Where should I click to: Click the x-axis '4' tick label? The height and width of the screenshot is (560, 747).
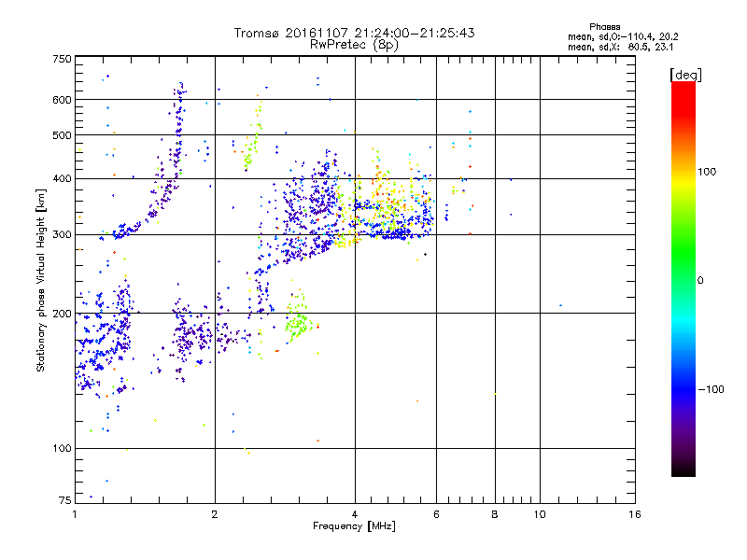(x=355, y=514)
